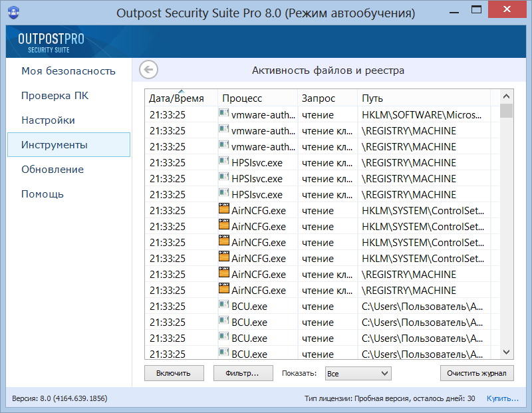
Task: Follow the "Купить..." link
Action: click(503, 398)
